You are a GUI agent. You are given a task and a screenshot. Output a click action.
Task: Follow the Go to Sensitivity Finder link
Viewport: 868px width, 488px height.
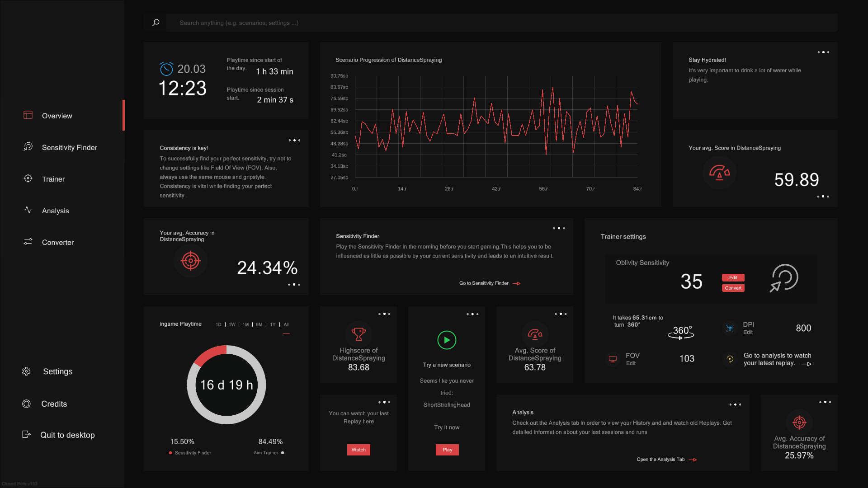tap(483, 283)
